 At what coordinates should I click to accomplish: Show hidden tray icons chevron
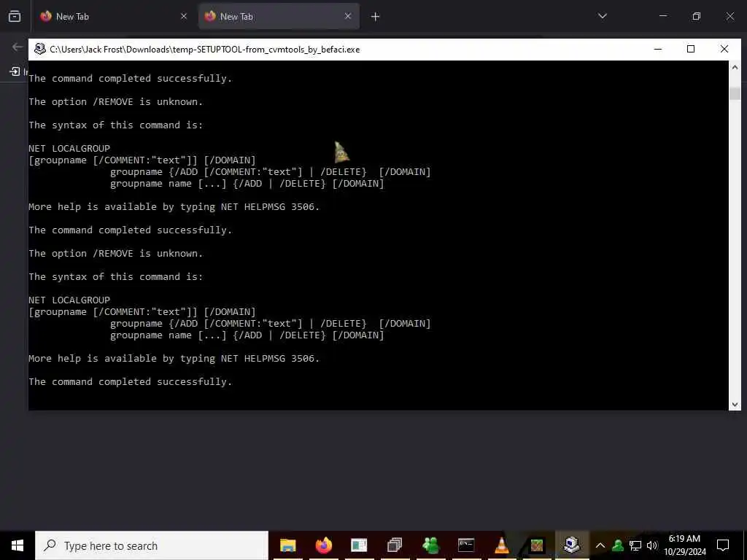pyautogui.click(x=600, y=545)
